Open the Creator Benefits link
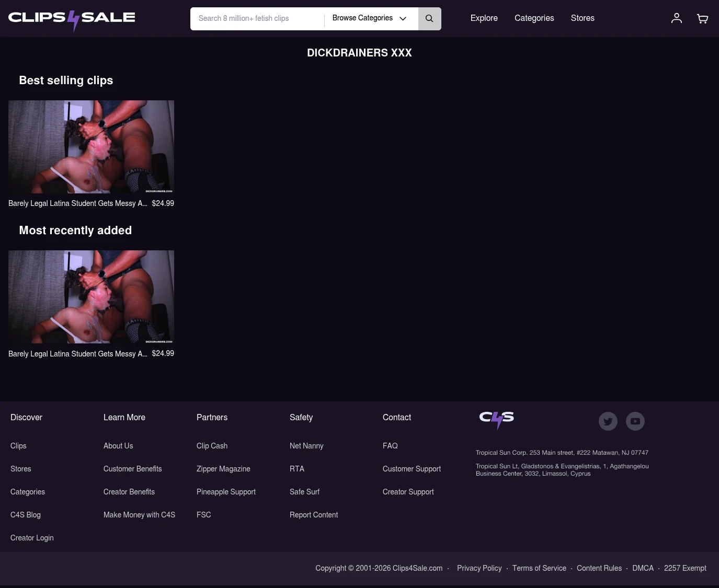The height and width of the screenshot is (588, 719). tap(129, 492)
